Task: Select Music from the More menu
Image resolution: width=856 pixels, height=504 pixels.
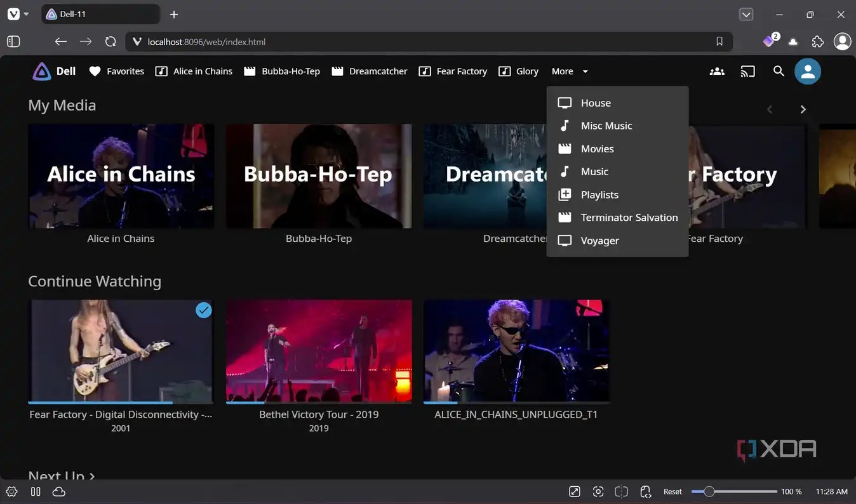Action: [617, 171]
